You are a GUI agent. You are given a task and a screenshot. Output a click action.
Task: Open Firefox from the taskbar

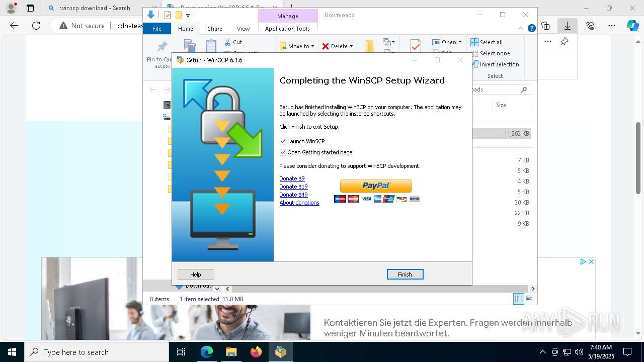(x=256, y=352)
